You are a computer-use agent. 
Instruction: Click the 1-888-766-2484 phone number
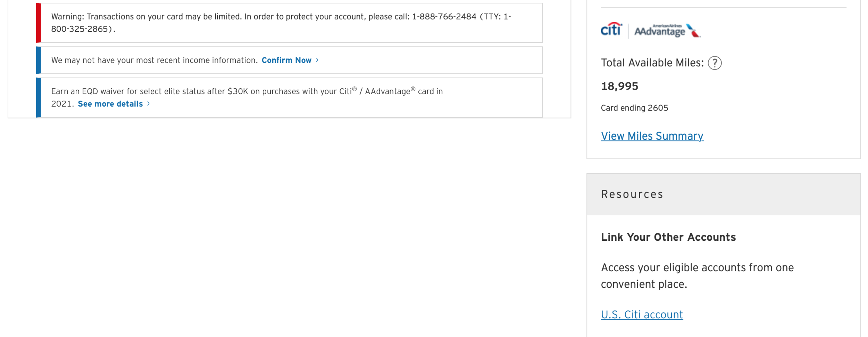(x=444, y=17)
